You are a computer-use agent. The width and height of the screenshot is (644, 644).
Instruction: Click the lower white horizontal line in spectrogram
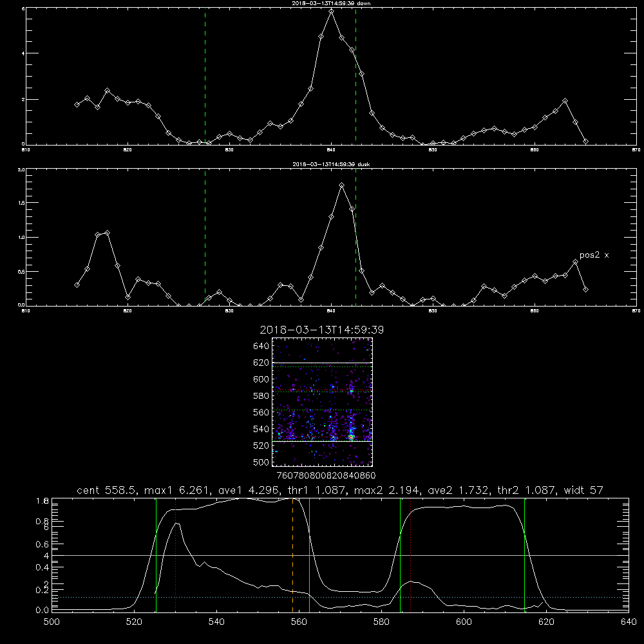(x=323, y=442)
